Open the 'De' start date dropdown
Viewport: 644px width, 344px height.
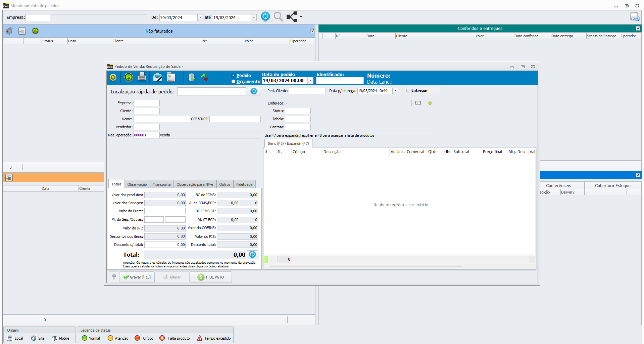pyautogui.click(x=200, y=17)
